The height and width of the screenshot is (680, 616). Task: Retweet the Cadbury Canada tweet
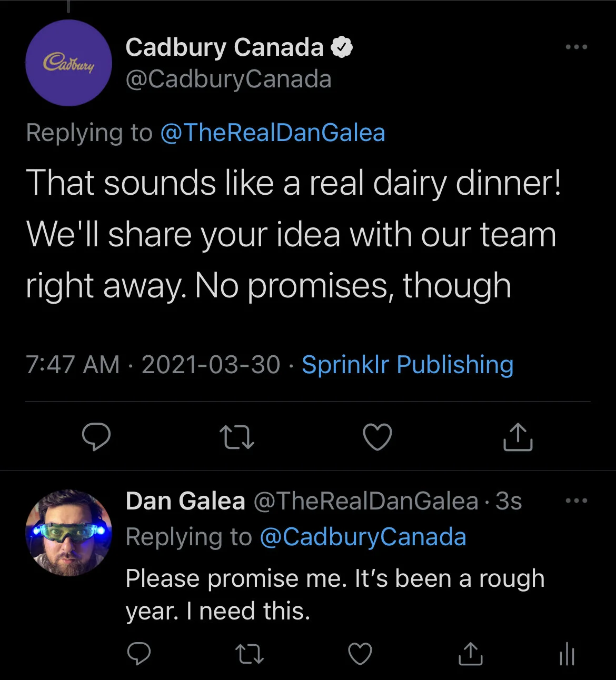coord(236,438)
